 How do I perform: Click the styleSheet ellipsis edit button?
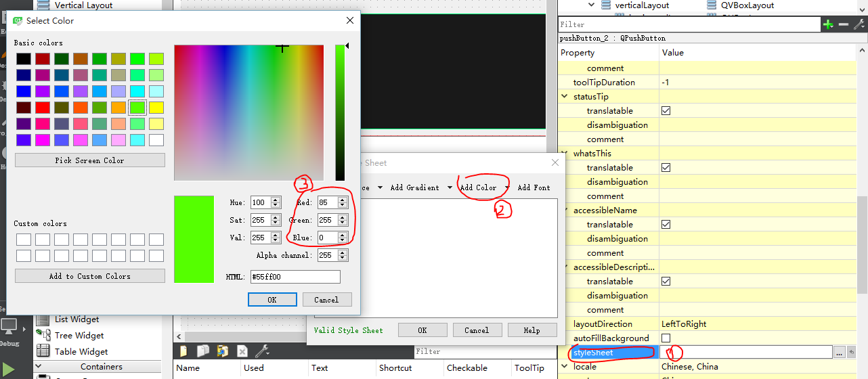point(840,352)
